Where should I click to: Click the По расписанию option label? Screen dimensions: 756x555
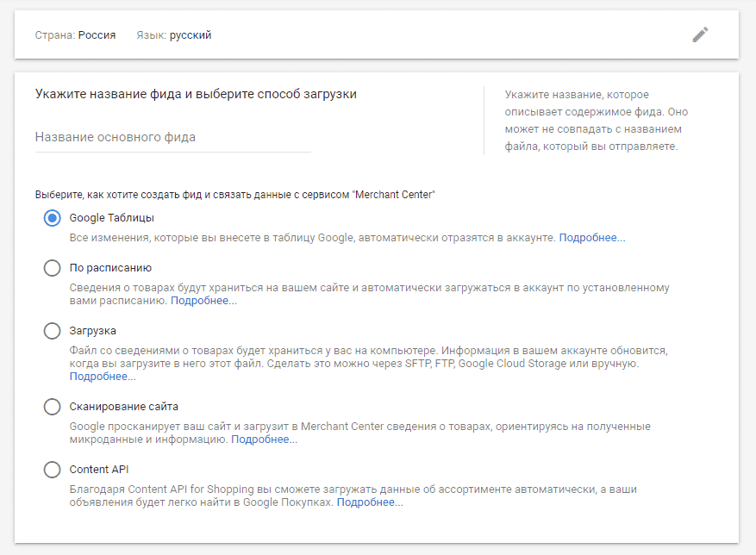[x=110, y=268]
